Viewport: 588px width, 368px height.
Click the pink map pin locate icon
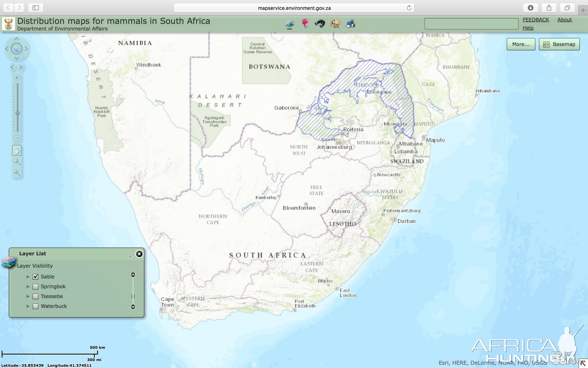coord(305,24)
